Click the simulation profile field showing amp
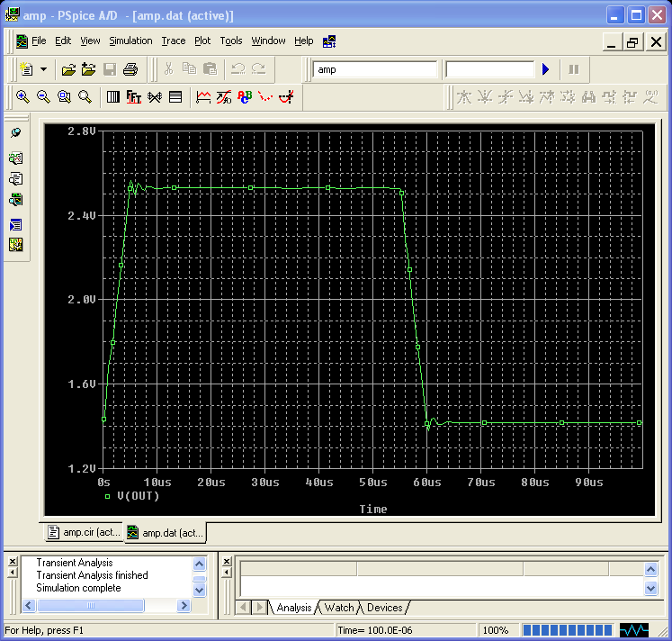 pos(374,69)
